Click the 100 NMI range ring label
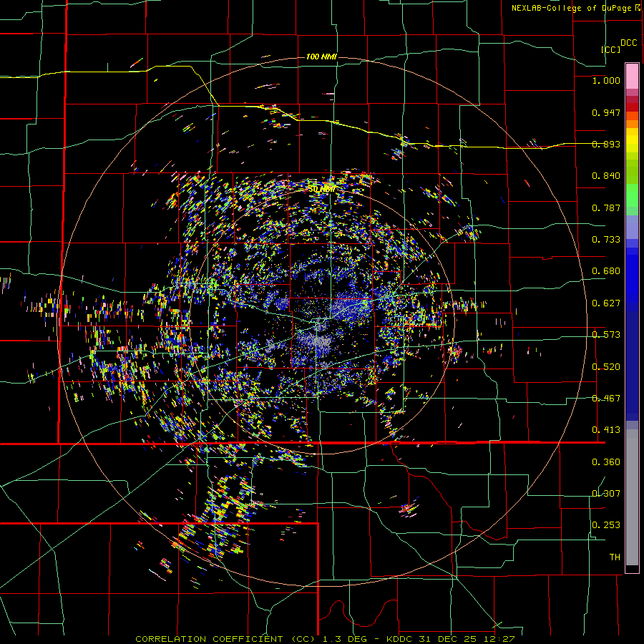Image resolution: width=644 pixels, height=644 pixels. tap(321, 57)
